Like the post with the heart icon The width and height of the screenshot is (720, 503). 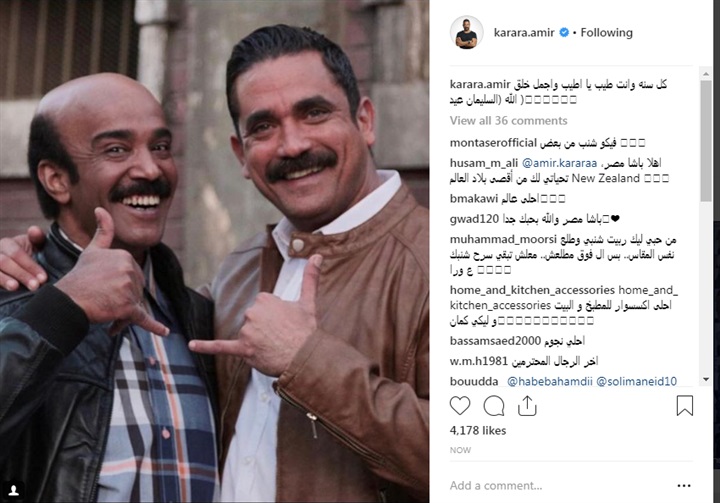460,406
